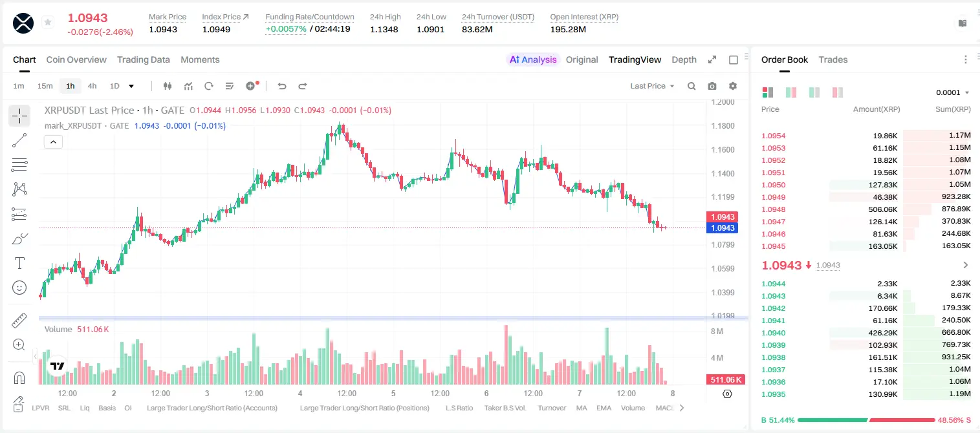Switch to the Trades tab
This screenshot has height=433, width=980.
click(833, 59)
